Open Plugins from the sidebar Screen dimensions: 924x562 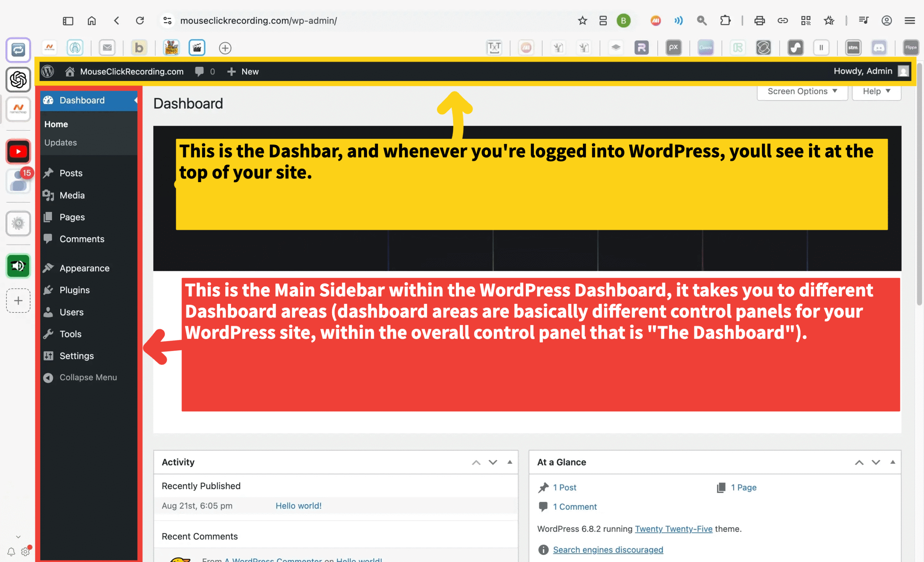click(x=74, y=290)
